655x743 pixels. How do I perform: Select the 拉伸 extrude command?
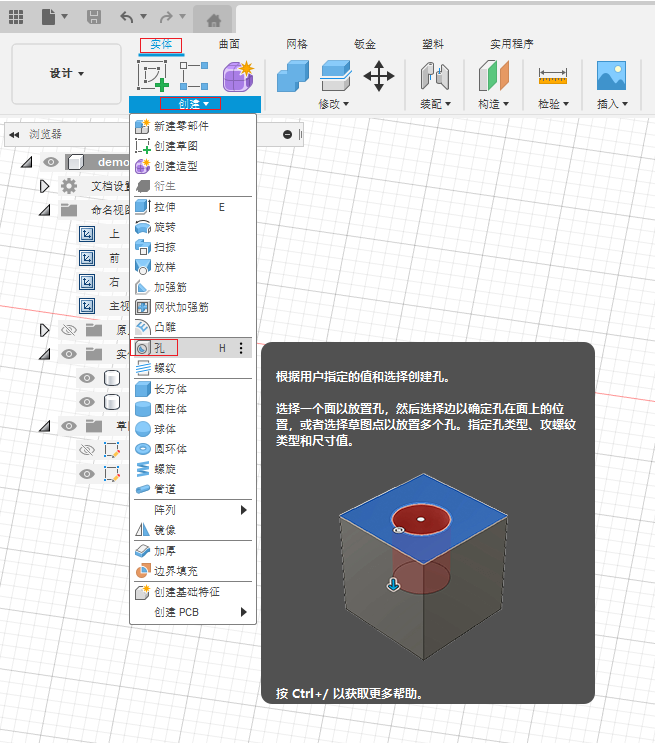tap(193, 207)
